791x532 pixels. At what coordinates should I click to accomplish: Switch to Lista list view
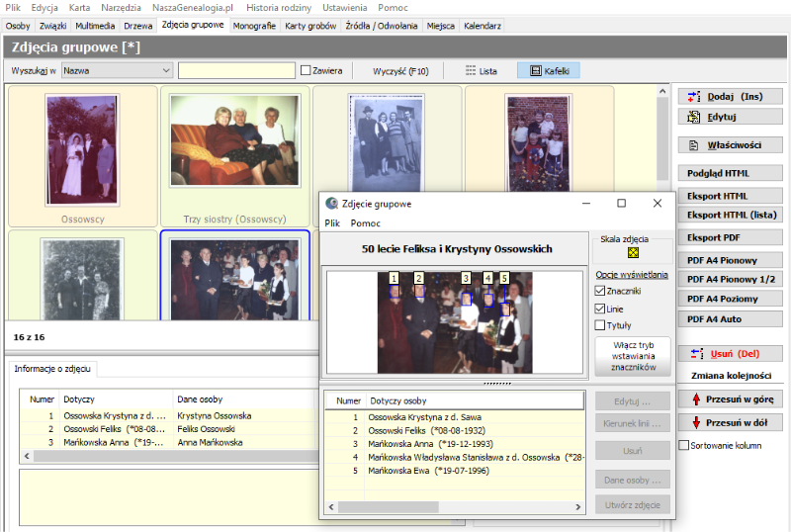[481, 70]
